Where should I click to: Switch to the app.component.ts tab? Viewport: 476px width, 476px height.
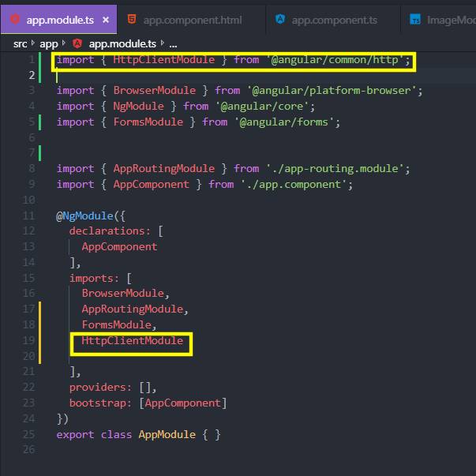[333, 20]
